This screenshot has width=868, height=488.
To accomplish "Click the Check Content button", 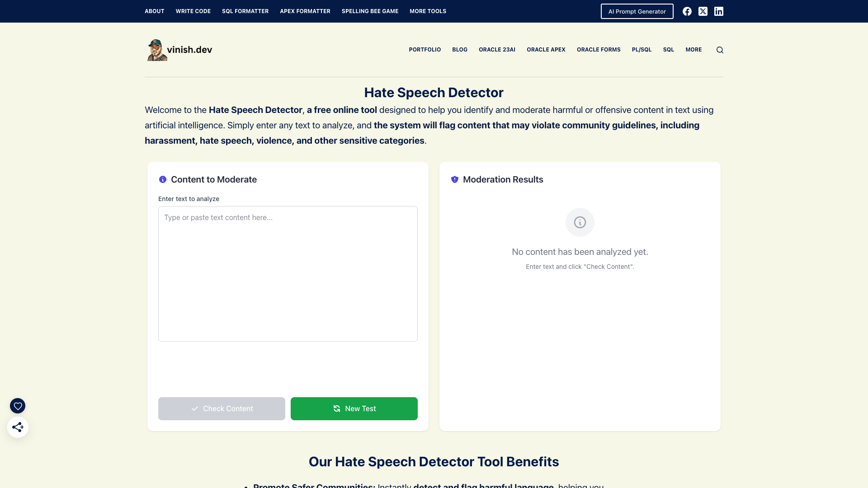I will 222,408.
